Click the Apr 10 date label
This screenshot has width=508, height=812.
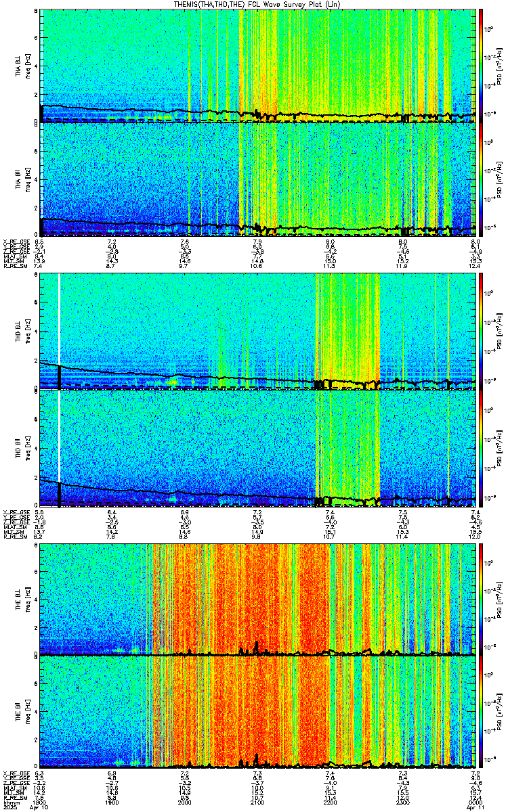point(40,808)
